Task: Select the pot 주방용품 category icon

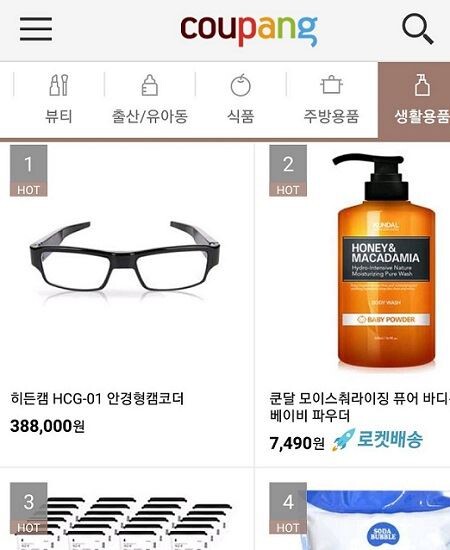Action: [331, 85]
